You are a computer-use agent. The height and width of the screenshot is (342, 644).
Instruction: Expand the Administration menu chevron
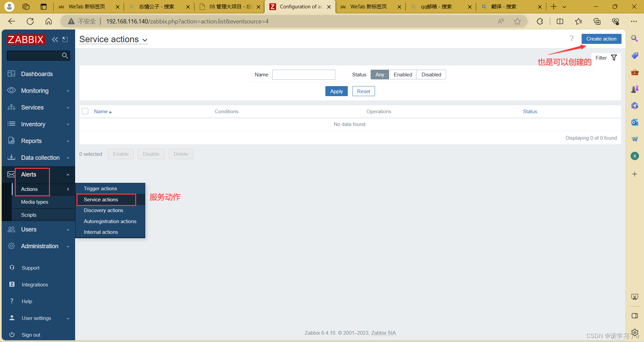[x=68, y=247]
